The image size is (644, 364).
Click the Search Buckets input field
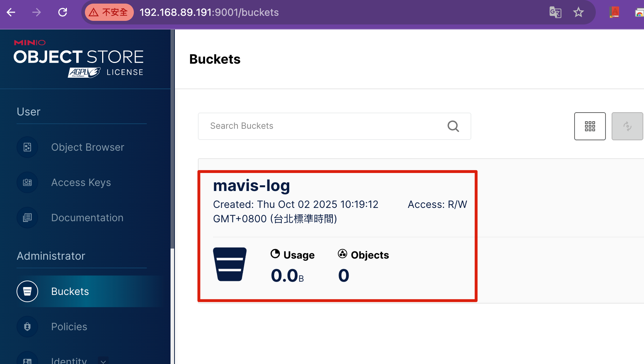(324, 126)
